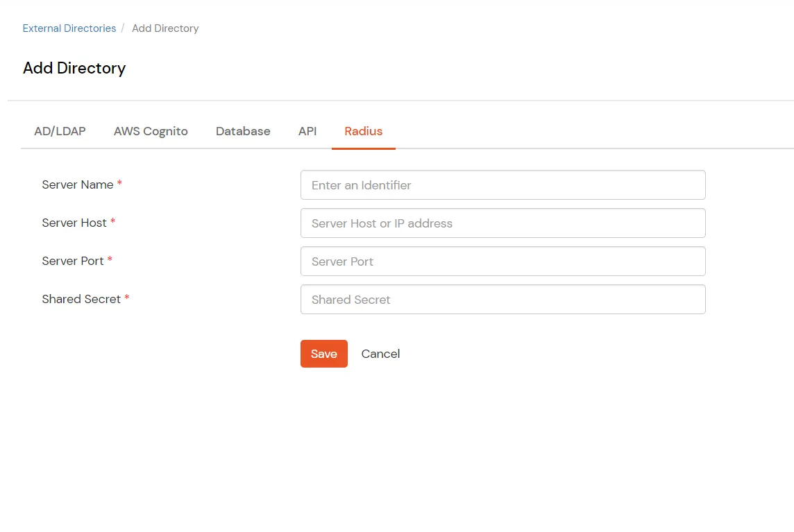Click the Server Port label
The image size is (794, 532).
click(72, 261)
